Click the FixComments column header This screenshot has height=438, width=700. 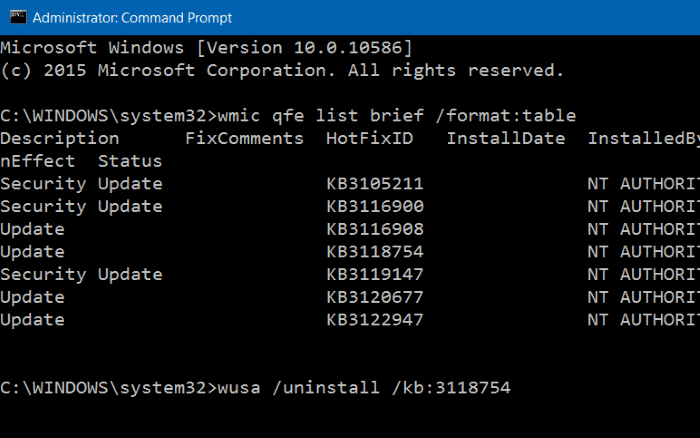coord(244,138)
